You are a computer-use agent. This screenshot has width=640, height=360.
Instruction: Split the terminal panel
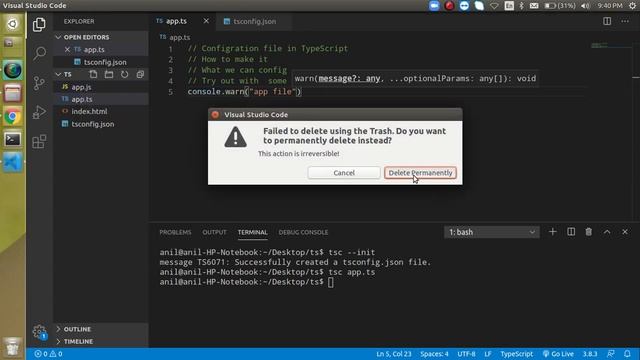coord(571,232)
